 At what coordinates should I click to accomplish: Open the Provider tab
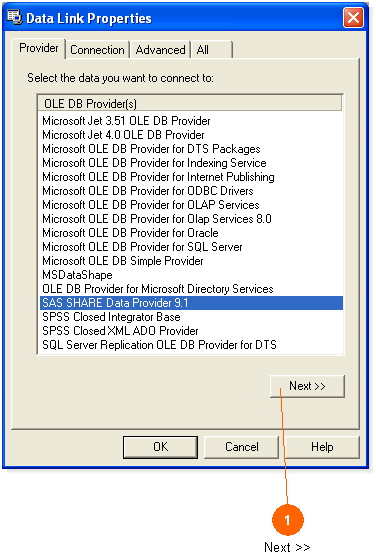coord(39,48)
